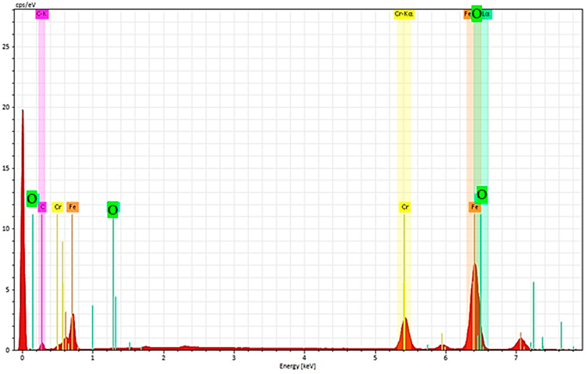Screen dimensions: 588x374
Task: Click the teal marker line at 1 keV
Action: click(x=93, y=327)
